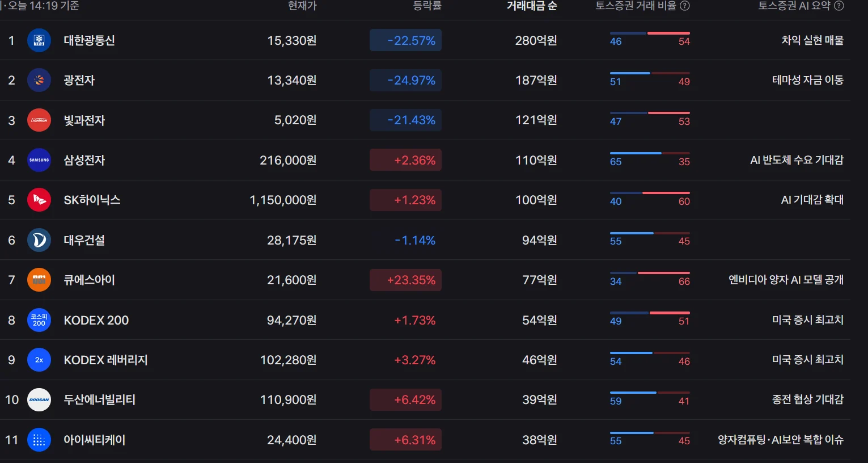Click the help icon beside 토스증권 거래 비율
This screenshot has height=463, width=868.
tap(685, 6)
